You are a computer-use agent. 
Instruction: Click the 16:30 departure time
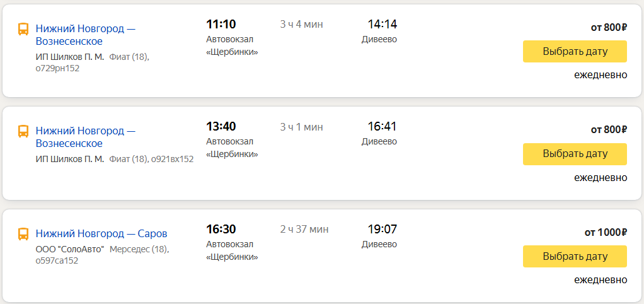tap(221, 229)
